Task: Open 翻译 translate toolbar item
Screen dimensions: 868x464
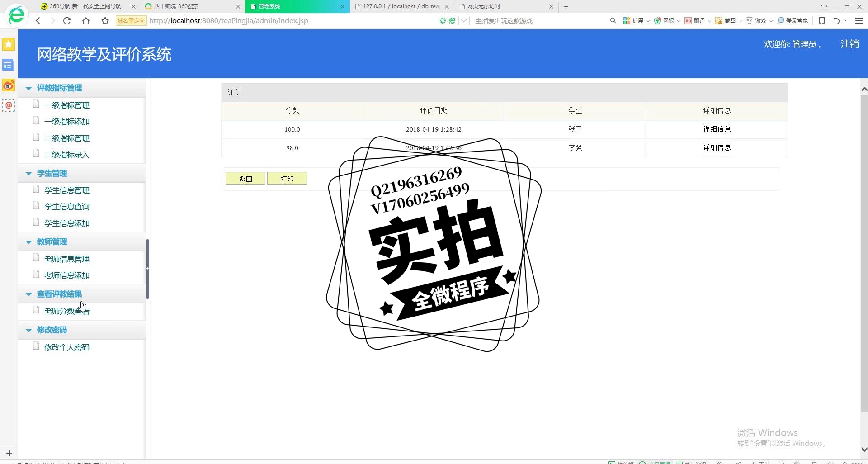Action: coord(695,21)
